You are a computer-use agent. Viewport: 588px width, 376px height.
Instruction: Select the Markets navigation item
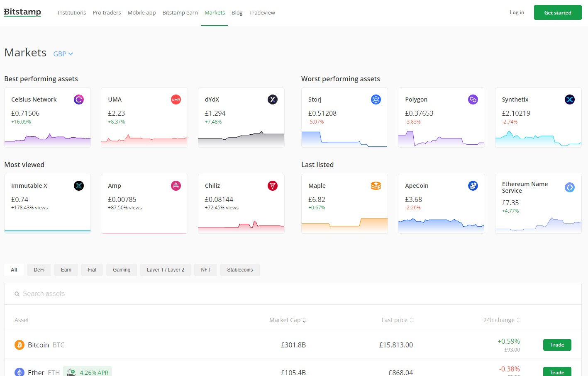click(215, 13)
